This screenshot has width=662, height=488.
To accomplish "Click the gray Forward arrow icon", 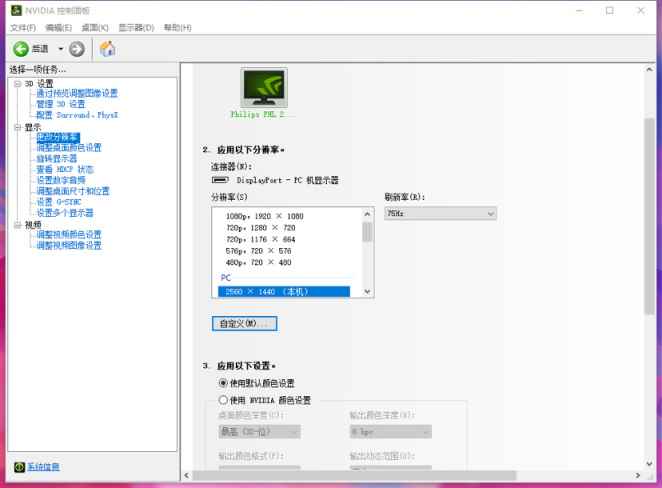I will tap(76, 49).
